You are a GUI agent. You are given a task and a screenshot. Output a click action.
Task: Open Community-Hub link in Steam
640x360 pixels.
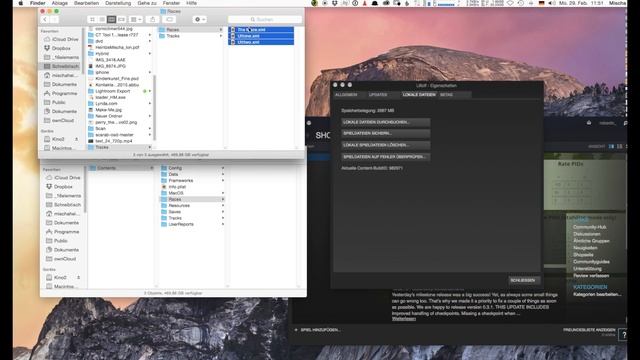(x=590, y=227)
